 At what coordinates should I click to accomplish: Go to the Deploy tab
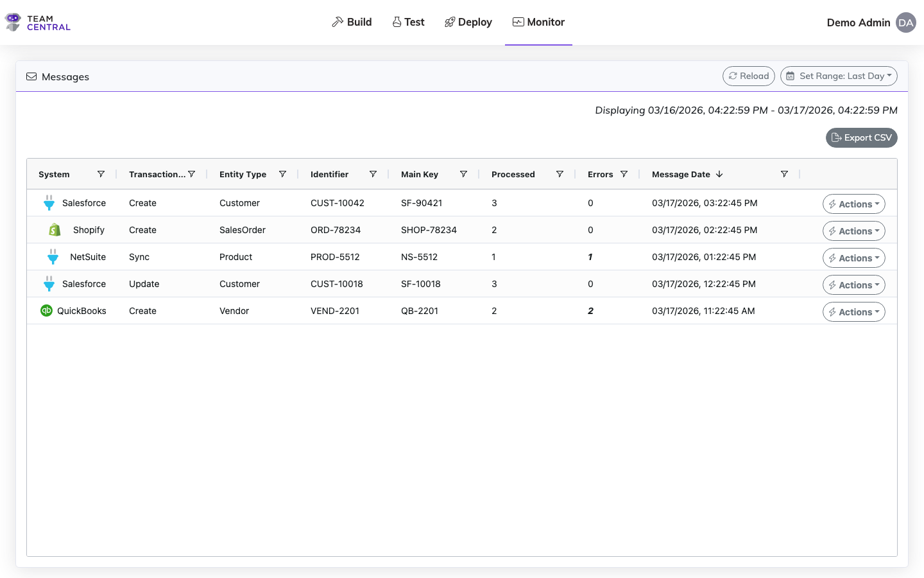[x=468, y=22]
